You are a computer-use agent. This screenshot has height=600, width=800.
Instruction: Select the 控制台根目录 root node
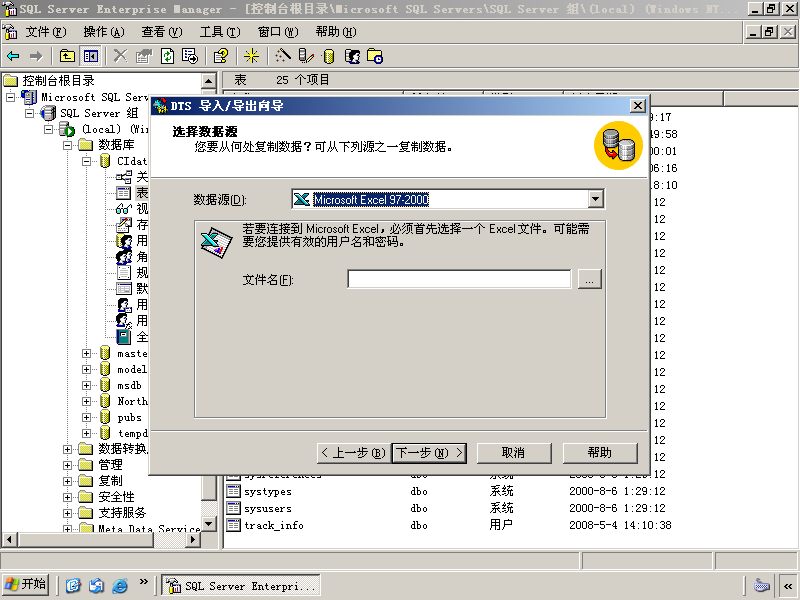tap(58, 81)
